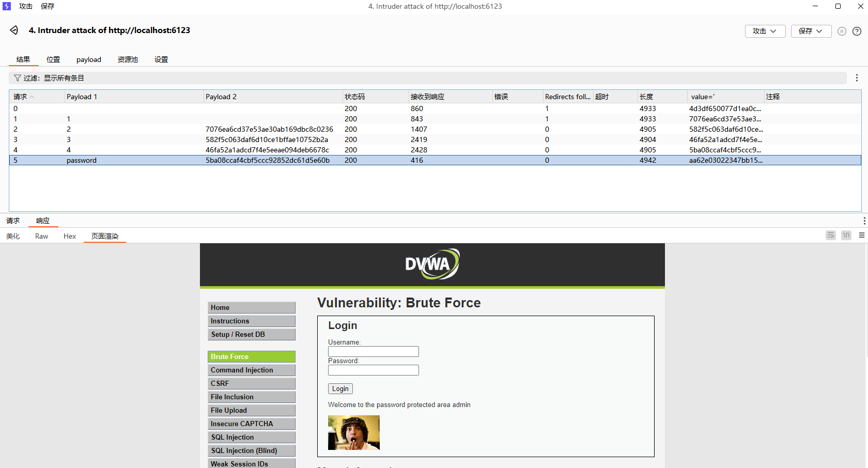Screen dimensions: 868x468
Task: Select the 响应 message tab
Action: pyautogui.click(x=43, y=221)
